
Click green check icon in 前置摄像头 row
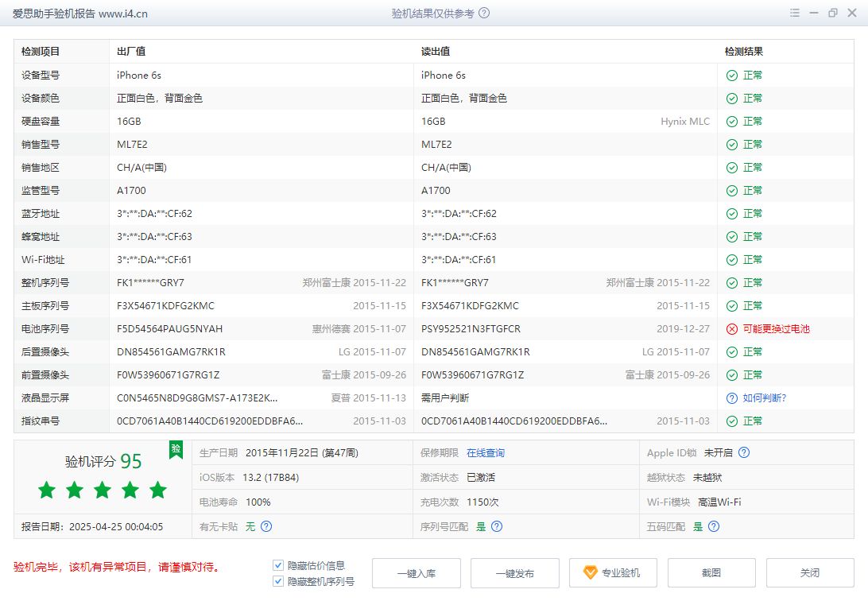[732, 375]
